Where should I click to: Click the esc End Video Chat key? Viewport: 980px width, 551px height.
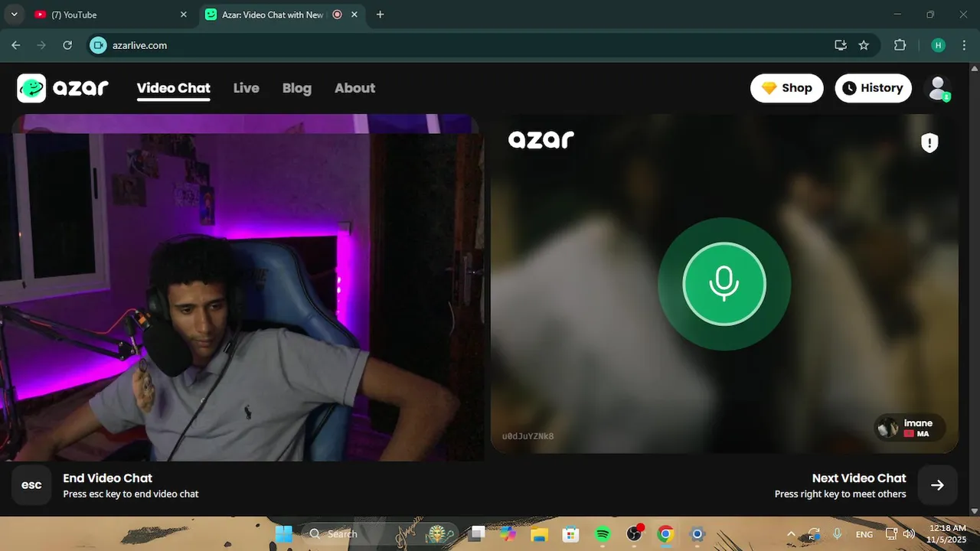31,485
